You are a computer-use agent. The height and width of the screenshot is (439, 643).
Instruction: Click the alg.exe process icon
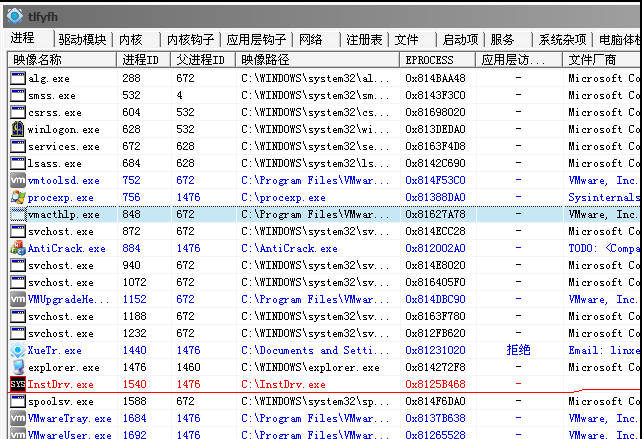coord(18,78)
